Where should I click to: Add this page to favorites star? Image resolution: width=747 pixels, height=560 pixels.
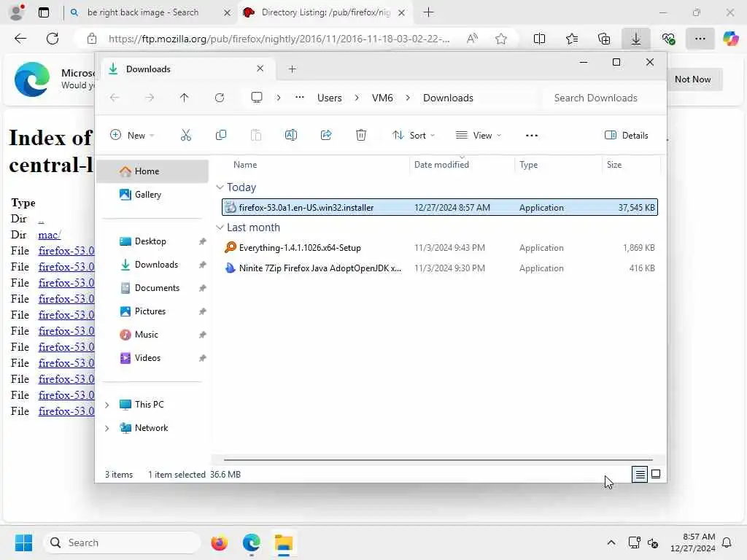point(500,39)
